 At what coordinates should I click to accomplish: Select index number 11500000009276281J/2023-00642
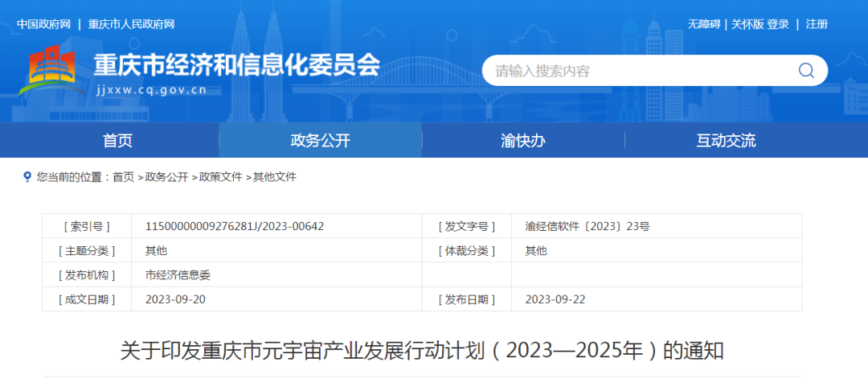pos(235,226)
